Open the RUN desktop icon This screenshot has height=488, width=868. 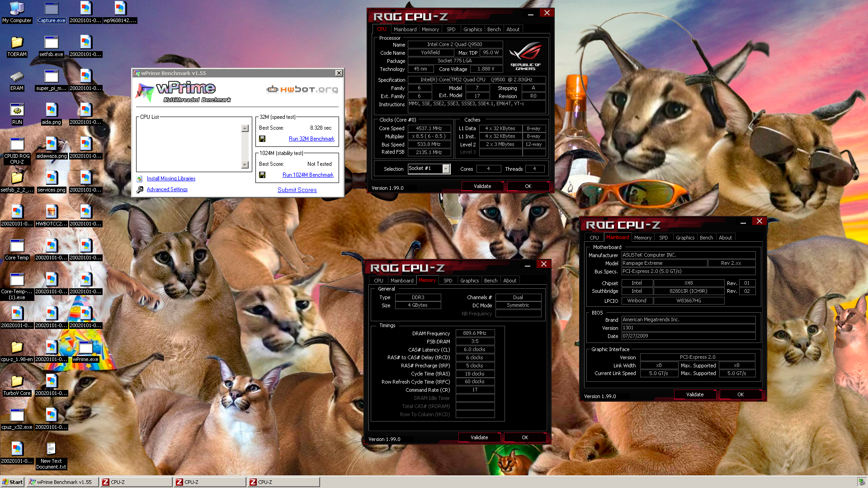(17, 114)
